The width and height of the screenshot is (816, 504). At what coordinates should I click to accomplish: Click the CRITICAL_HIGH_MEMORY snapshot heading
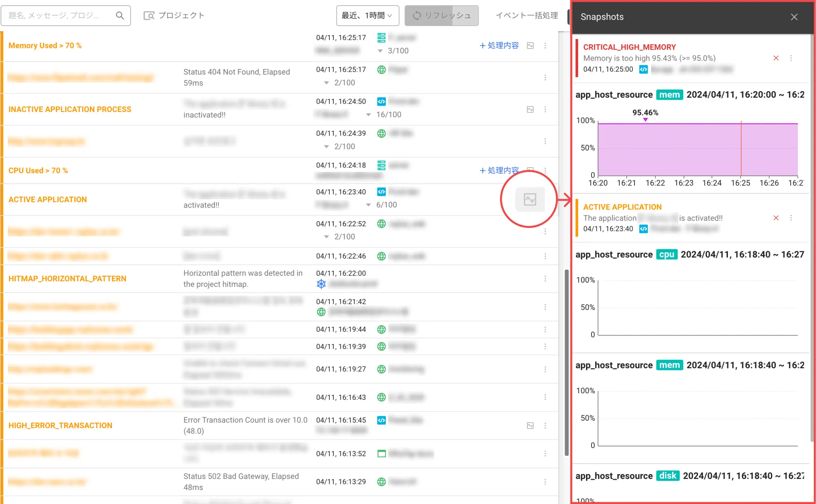[x=629, y=47]
